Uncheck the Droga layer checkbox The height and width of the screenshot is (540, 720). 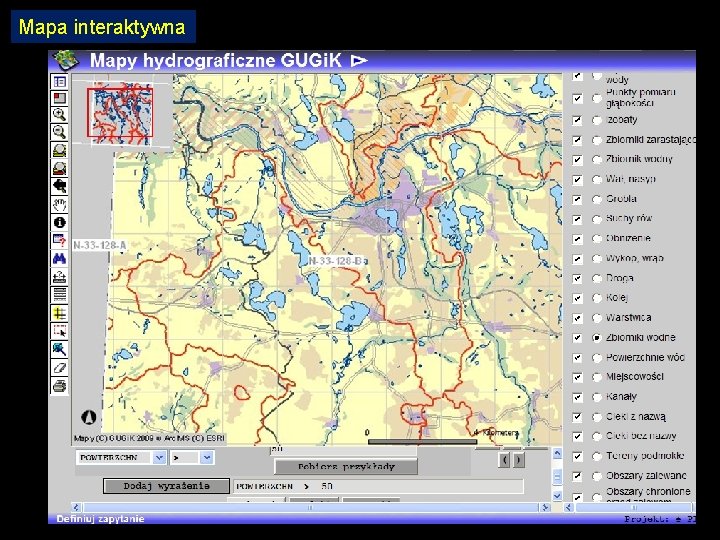[x=577, y=278]
